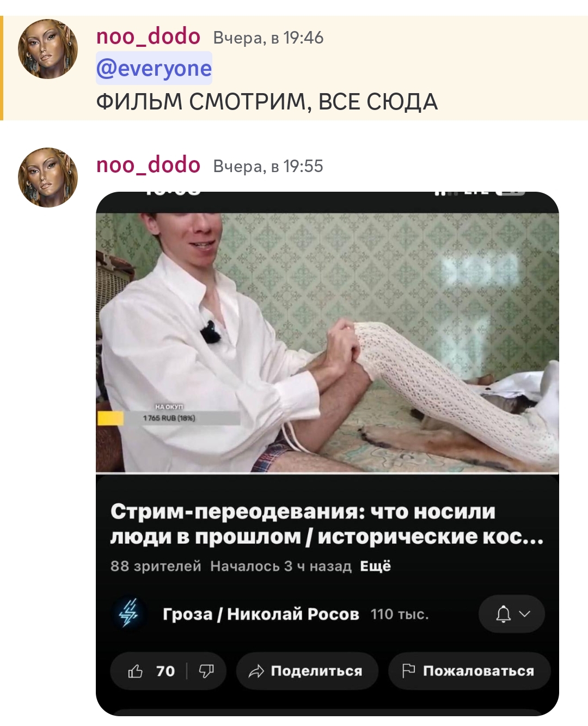Expand description with Ещё
This screenshot has height=726, width=588.
coord(376,566)
